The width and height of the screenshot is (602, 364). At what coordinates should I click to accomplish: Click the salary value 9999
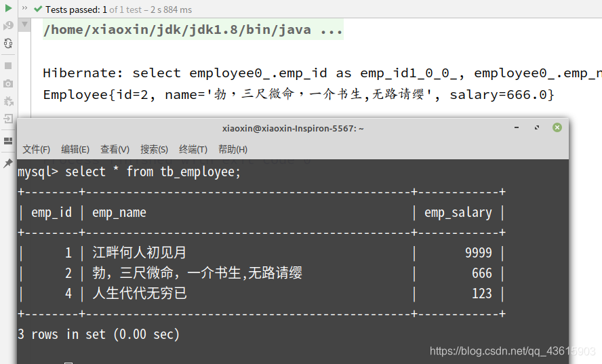[479, 253]
